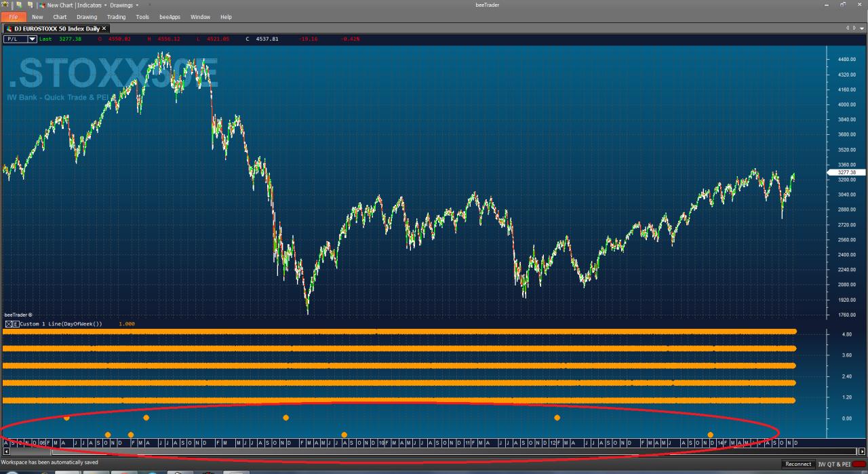Click the horizontal scrollbar left arrow
The image size is (868, 474).
tap(7, 451)
